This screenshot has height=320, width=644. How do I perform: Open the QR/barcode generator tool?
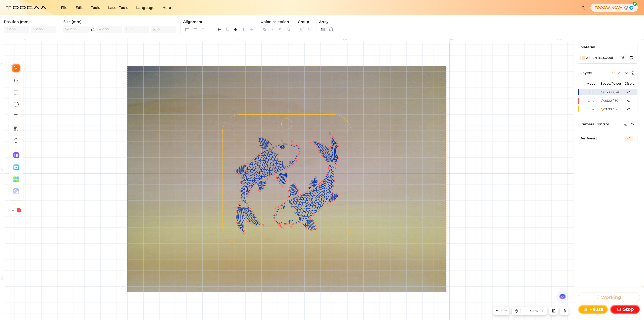[16, 129]
